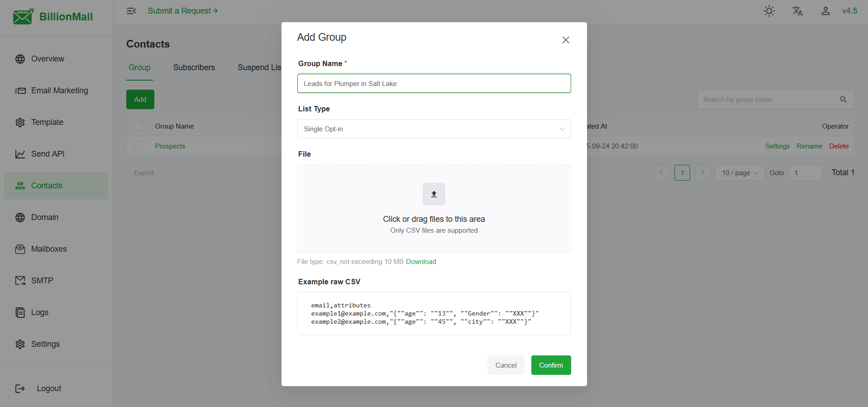This screenshot has height=407, width=868.
Task: Toggle the select-all checkbox in table header
Action: [x=138, y=126]
